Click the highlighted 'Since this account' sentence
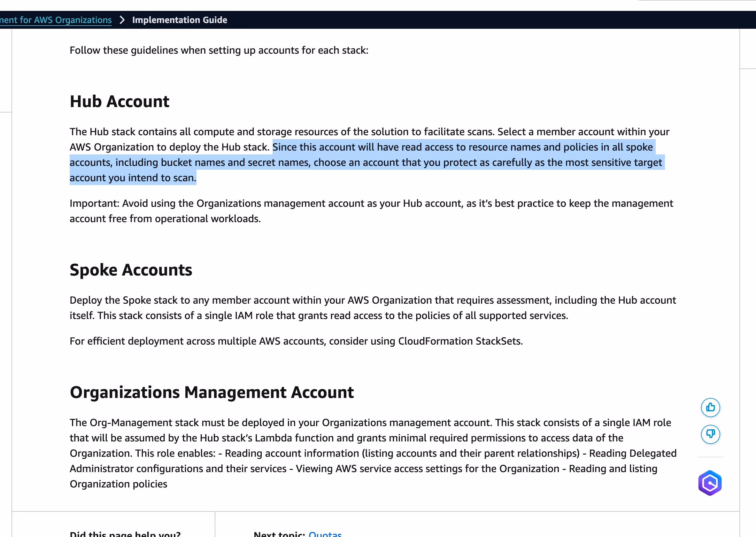 click(364, 162)
